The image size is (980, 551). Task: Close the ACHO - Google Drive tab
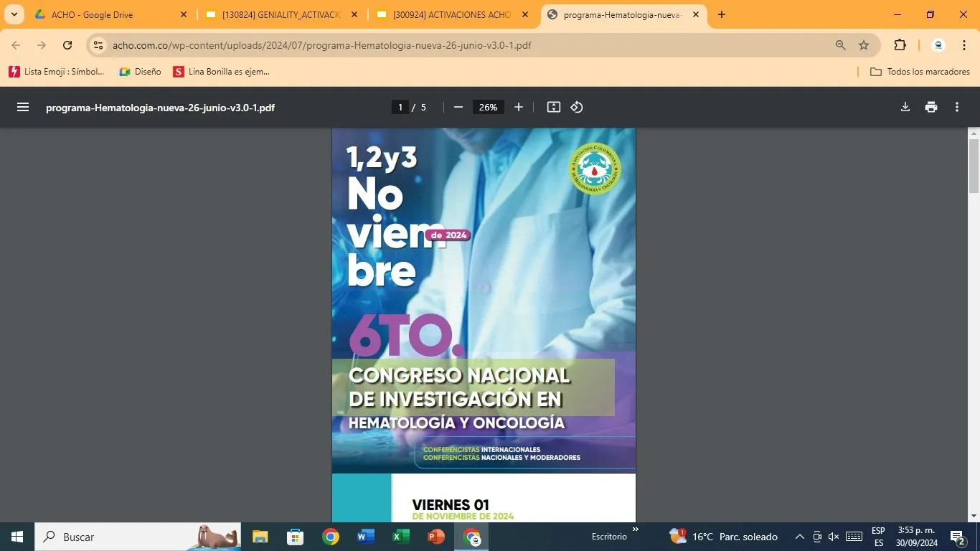tap(183, 14)
